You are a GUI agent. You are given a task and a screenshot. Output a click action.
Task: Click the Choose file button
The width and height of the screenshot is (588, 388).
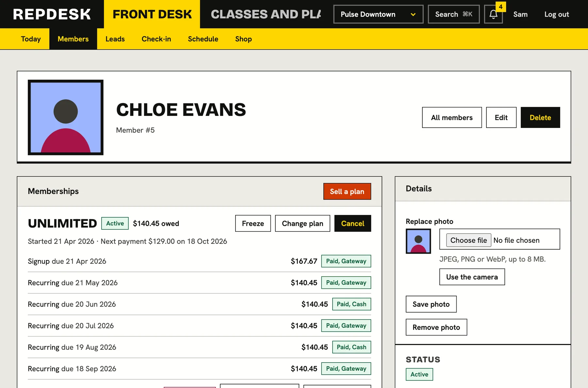click(x=468, y=240)
